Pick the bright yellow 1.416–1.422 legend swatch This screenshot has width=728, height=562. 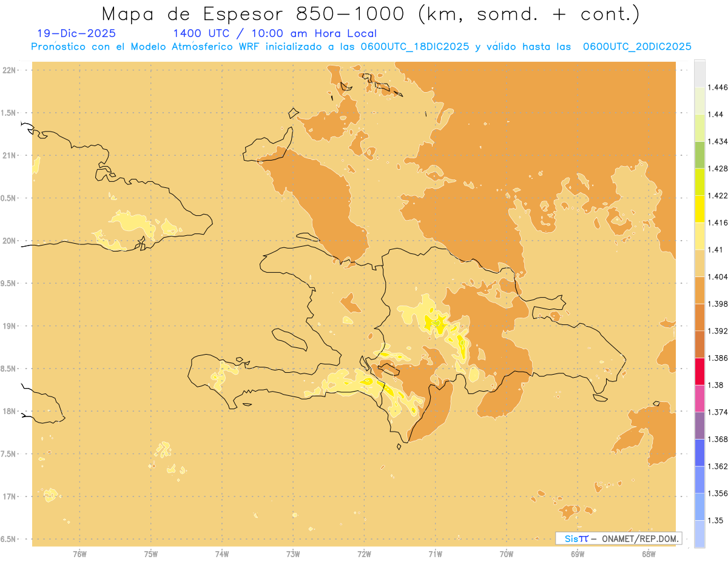(699, 209)
